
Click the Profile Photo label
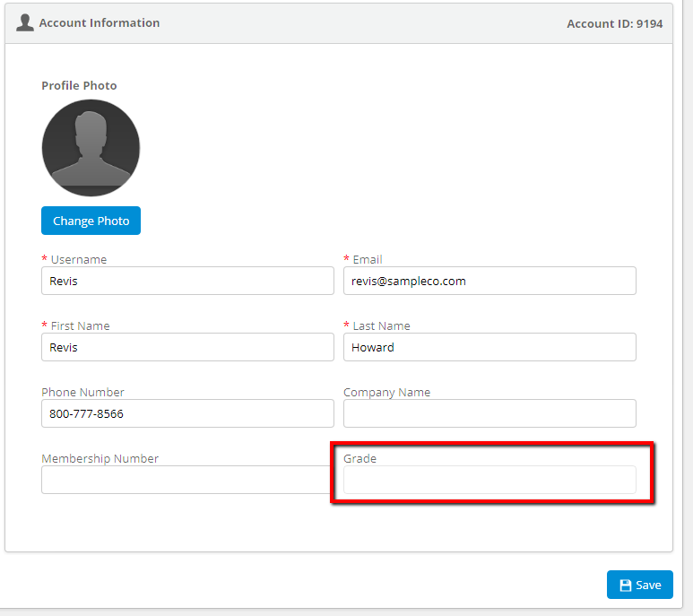coord(79,85)
